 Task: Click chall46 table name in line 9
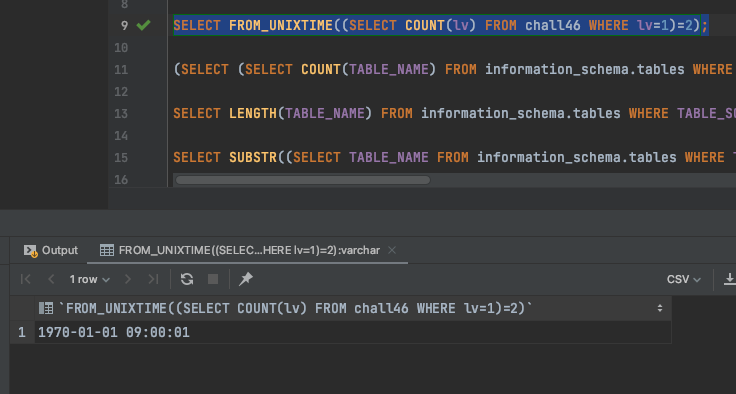552,25
